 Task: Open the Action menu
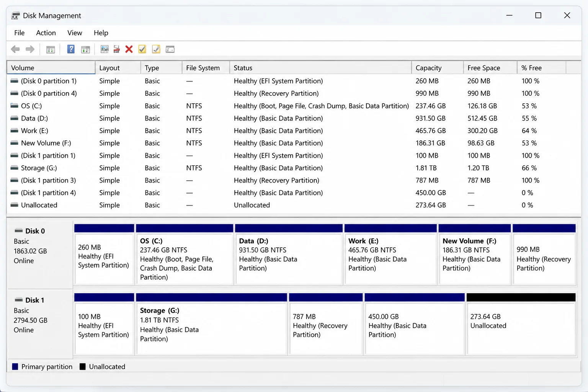(x=46, y=33)
